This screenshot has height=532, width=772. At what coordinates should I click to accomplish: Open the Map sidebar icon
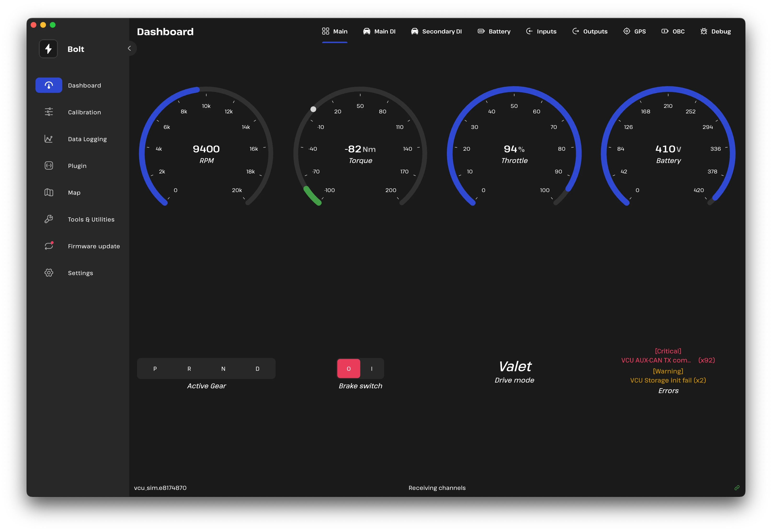[49, 192]
